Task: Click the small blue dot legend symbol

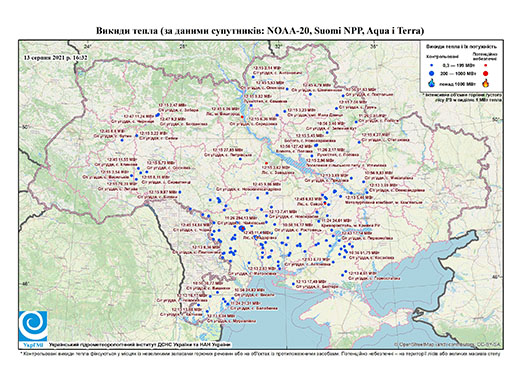Action: tap(431, 66)
